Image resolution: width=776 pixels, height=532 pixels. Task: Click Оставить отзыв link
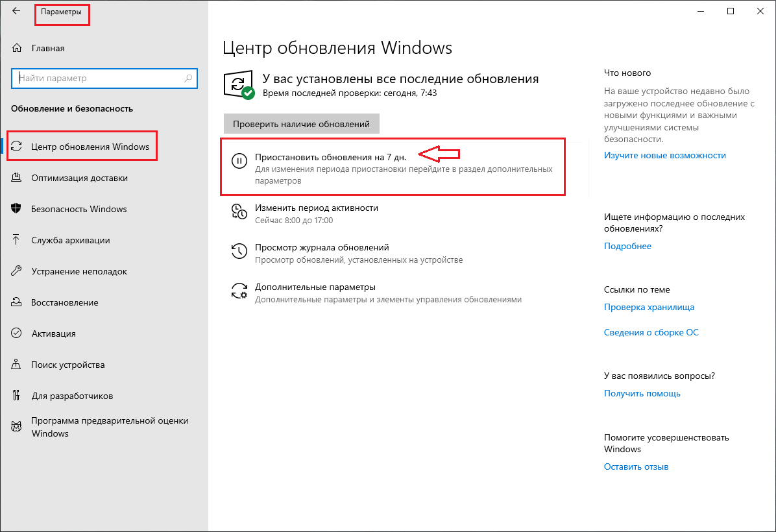point(636,467)
